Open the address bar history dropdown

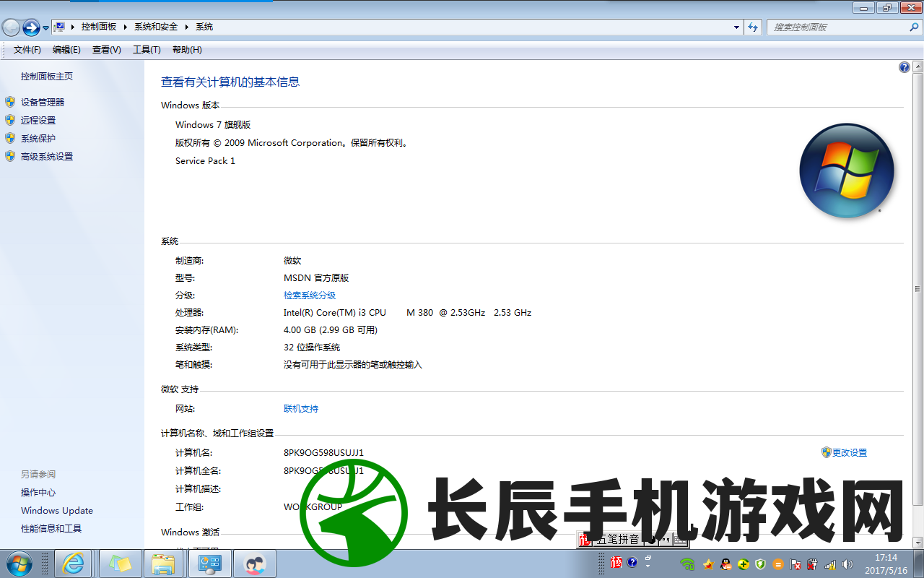click(x=736, y=27)
